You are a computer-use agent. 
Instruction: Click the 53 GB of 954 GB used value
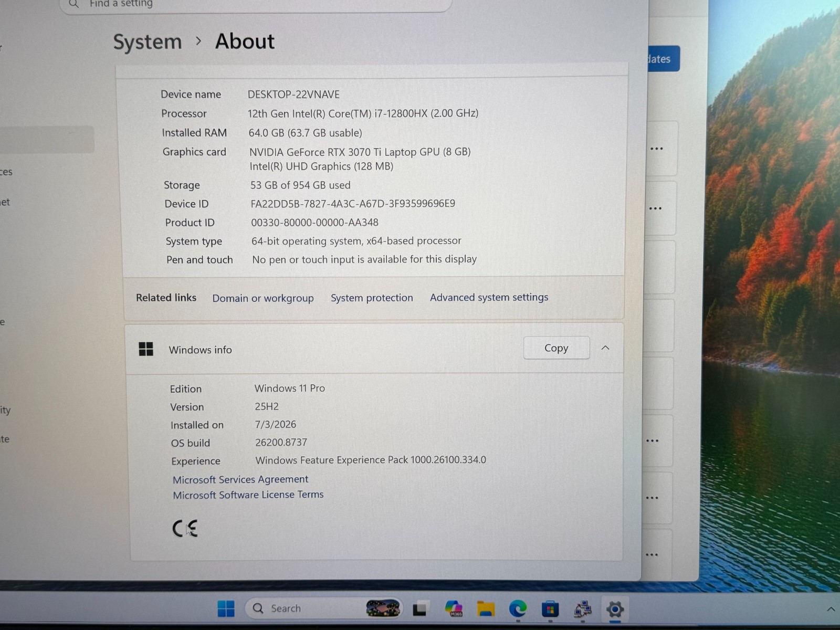[x=300, y=185]
